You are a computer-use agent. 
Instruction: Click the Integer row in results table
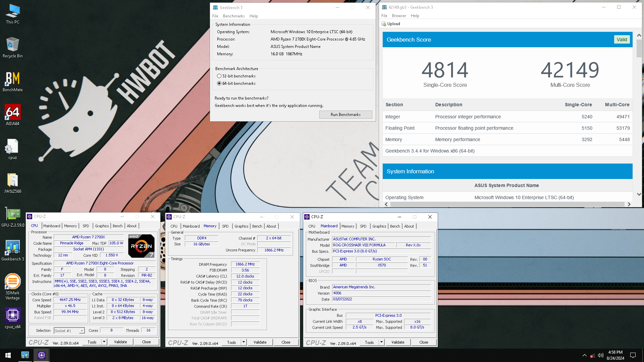tap(507, 117)
